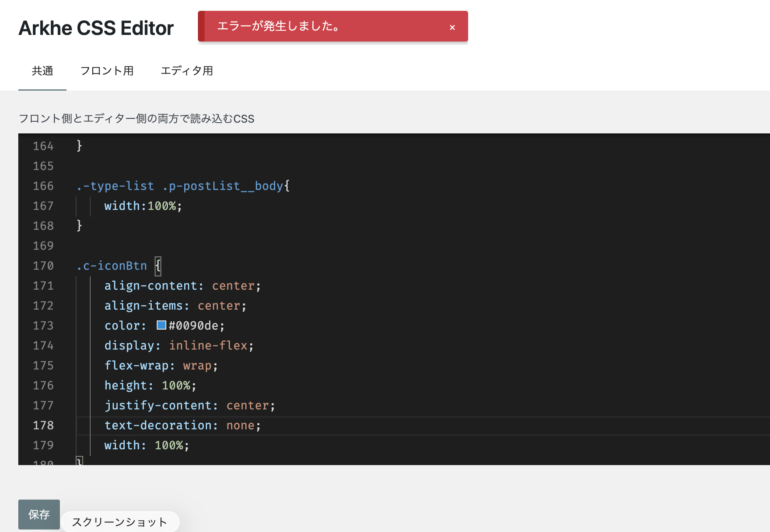This screenshot has width=770, height=532.
Task: Click the .c-iconBtn selector
Action: [x=112, y=266]
